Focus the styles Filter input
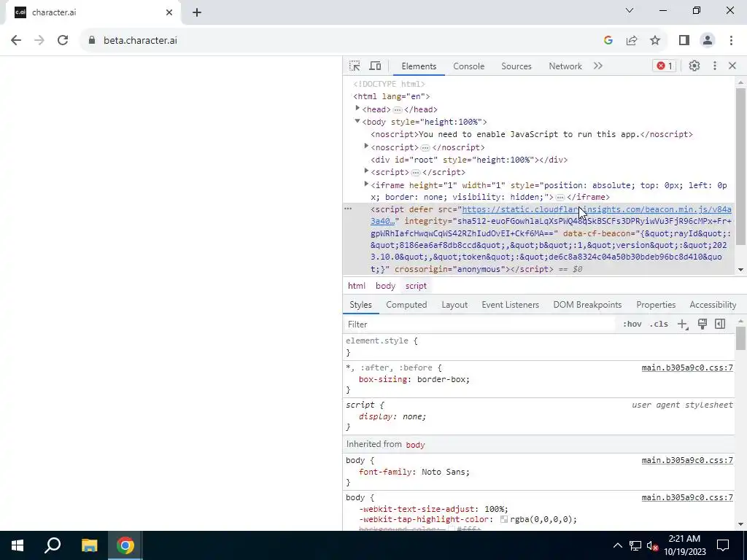This screenshot has width=747, height=560. pos(480,324)
